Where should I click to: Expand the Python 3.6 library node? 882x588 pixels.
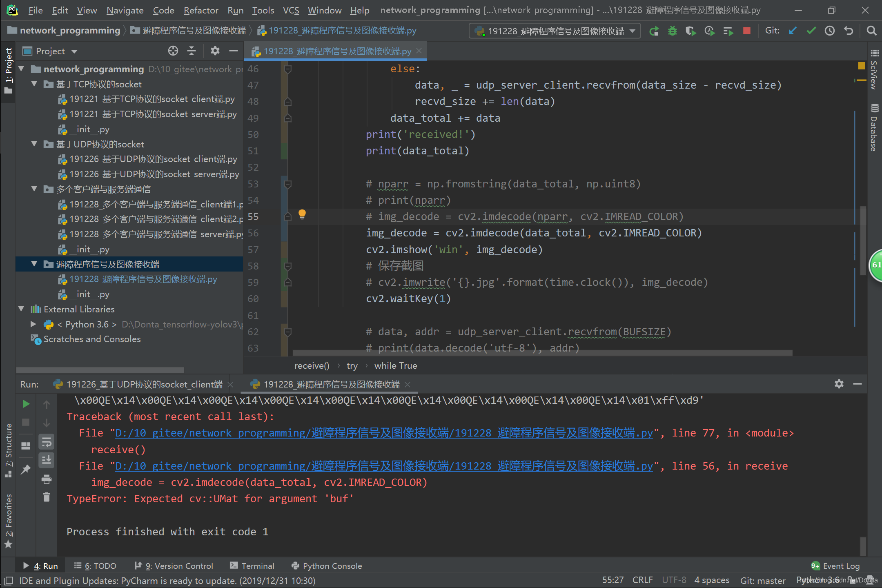[x=33, y=324]
